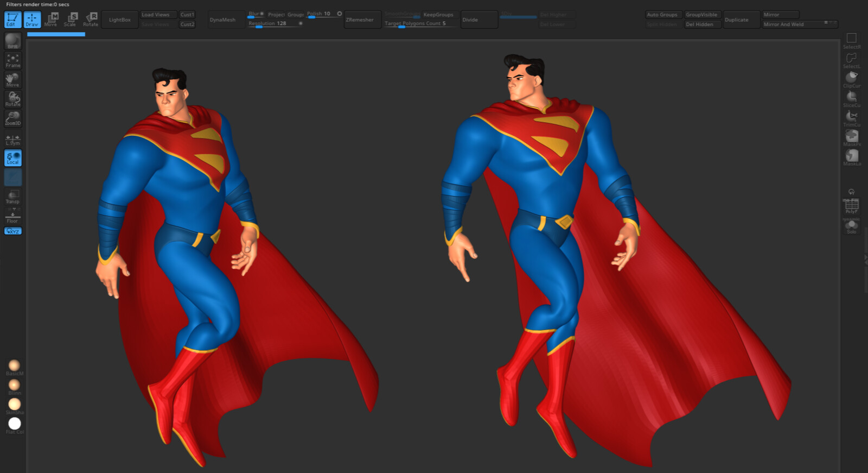Switch to the top-bar Move tool

tap(51, 20)
